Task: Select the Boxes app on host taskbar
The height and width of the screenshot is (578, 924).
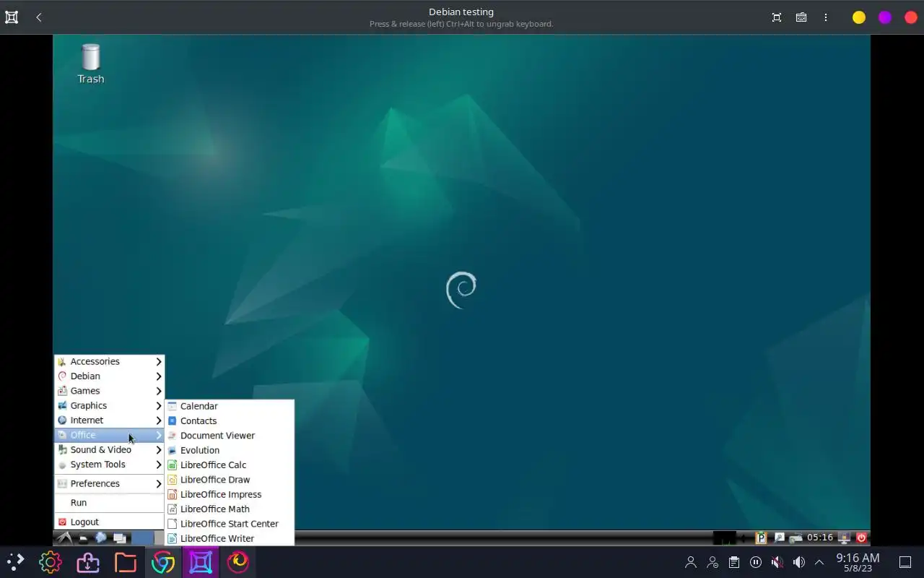Action: (x=201, y=562)
